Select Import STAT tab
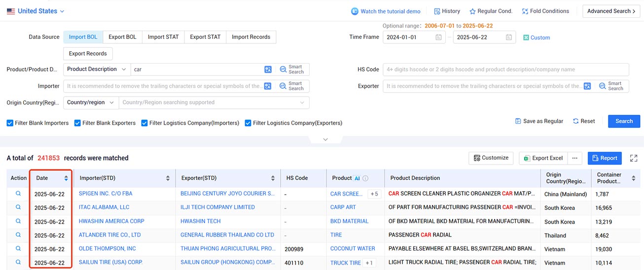 pyautogui.click(x=163, y=37)
